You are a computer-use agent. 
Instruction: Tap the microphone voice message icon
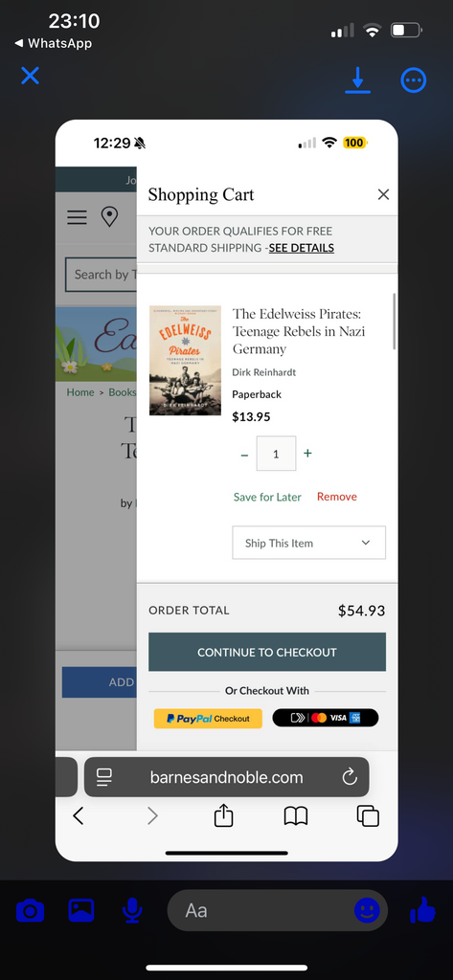click(x=132, y=910)
